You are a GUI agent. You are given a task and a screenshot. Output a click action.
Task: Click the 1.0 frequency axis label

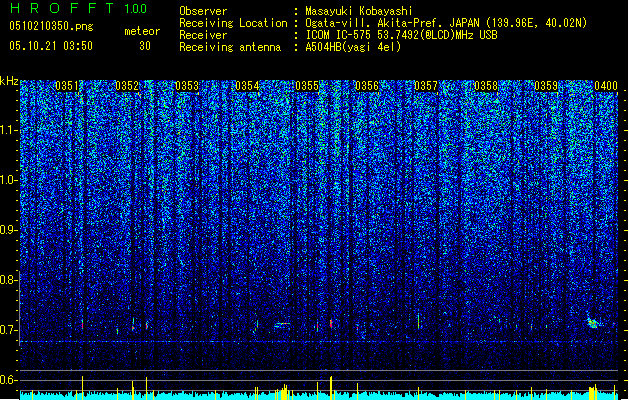(x=8, y=181)
